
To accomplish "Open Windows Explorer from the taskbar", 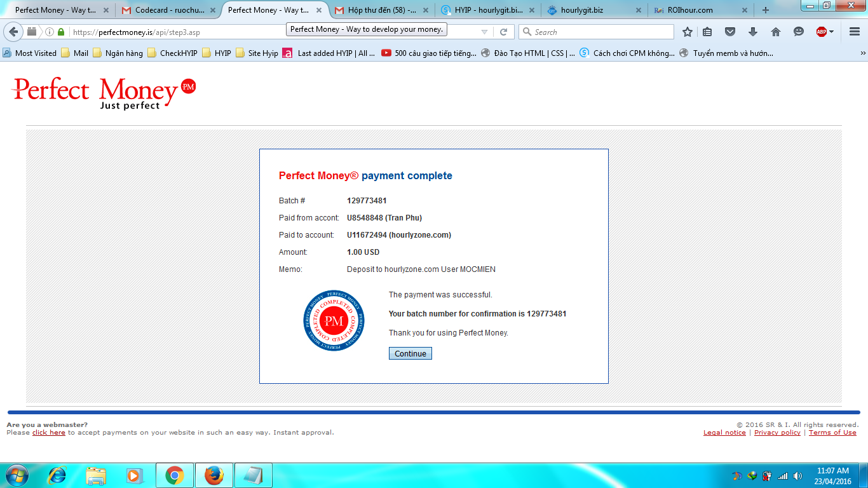I will 96,475.
